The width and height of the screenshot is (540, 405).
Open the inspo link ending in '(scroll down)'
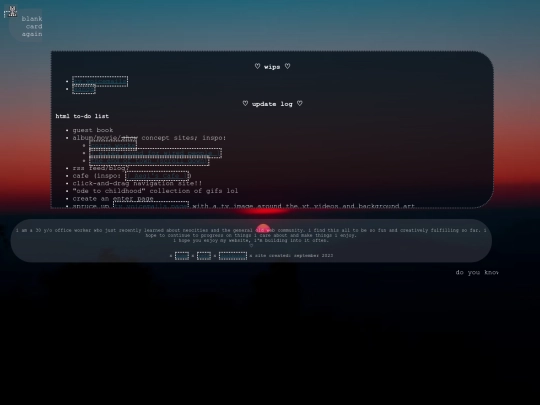(x=149, y=161)
